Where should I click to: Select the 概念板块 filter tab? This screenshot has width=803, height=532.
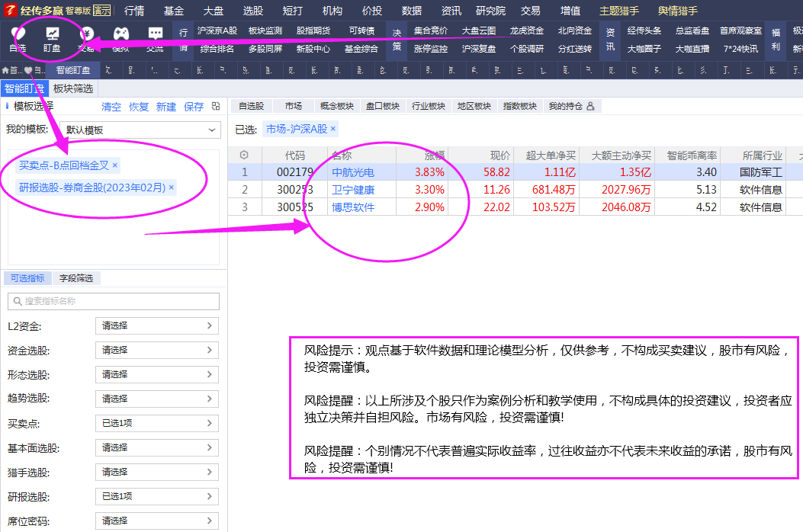pyautogui.click(x=337, y=106)
